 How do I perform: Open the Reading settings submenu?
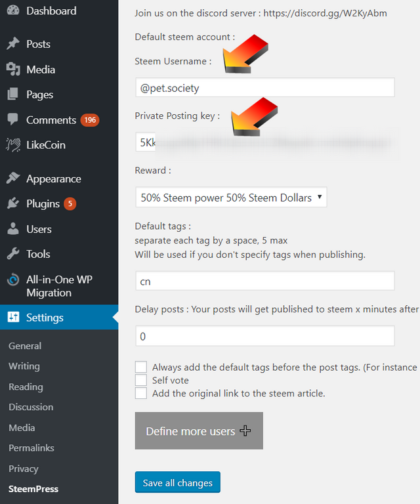(x=26, y=387)
